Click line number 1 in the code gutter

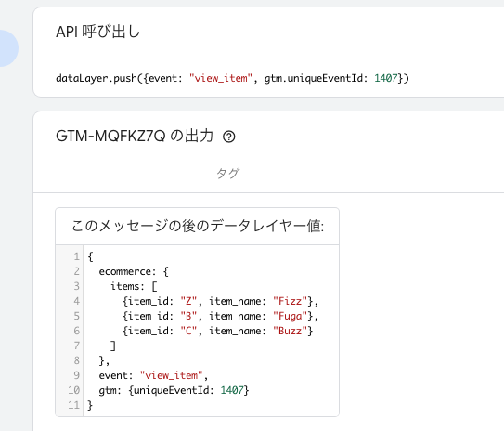(76, 256)
